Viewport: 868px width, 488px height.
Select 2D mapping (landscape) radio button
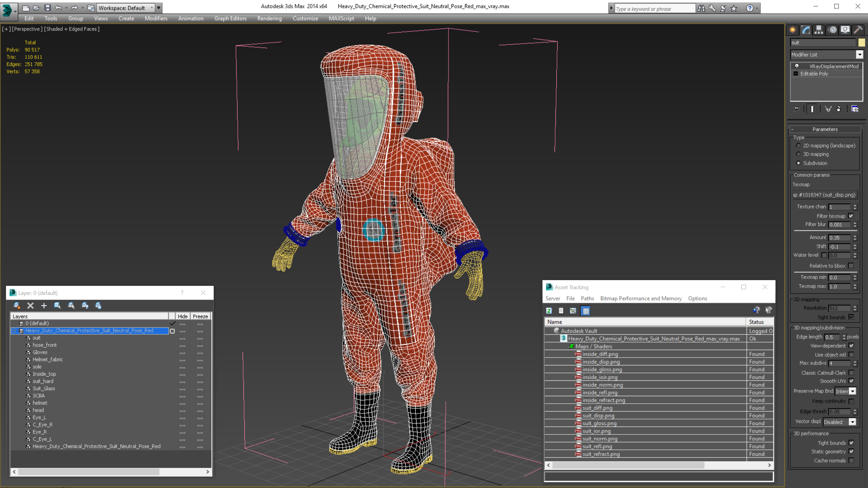click(x=798, y=145)
